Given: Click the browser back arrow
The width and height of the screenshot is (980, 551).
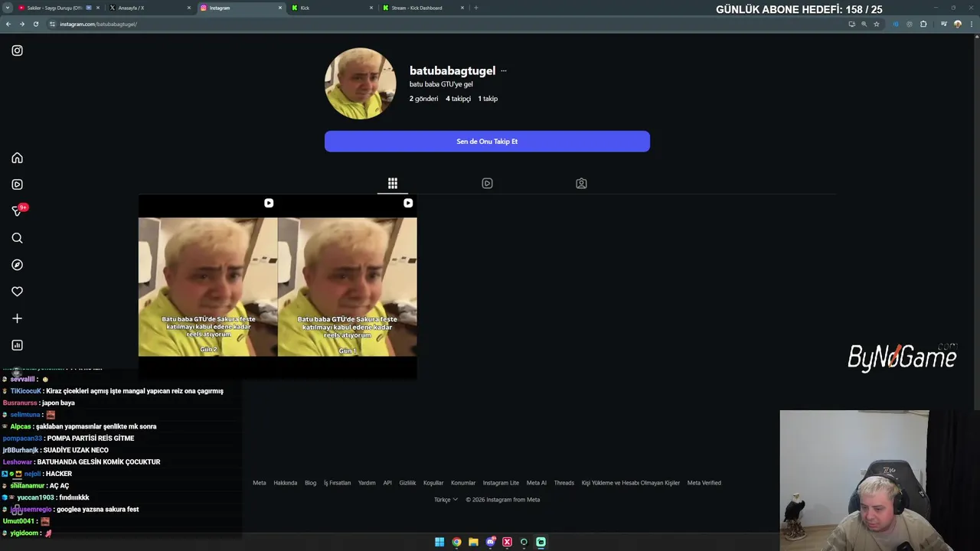Looking at the screenshot, I should click(x=8, y=24).
